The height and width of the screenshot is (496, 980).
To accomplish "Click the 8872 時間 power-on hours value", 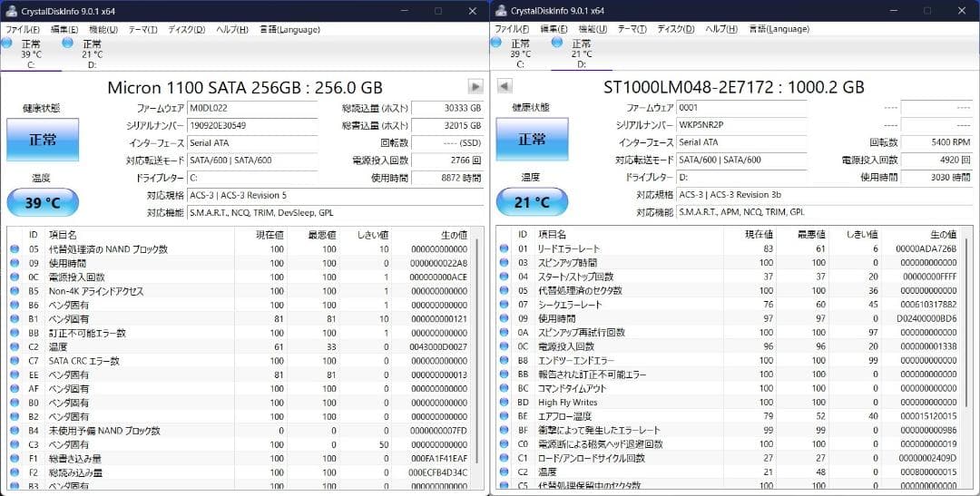I will (x=447, y=178).
